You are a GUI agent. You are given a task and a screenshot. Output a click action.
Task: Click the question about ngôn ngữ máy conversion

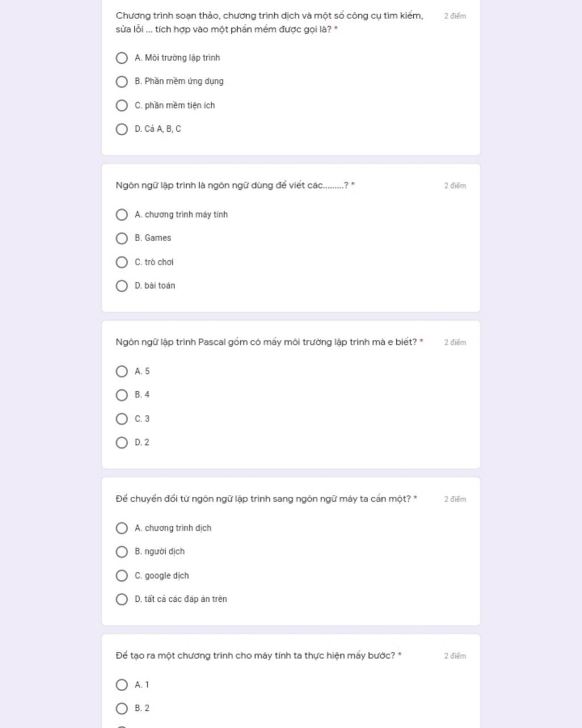pos(263,499)
